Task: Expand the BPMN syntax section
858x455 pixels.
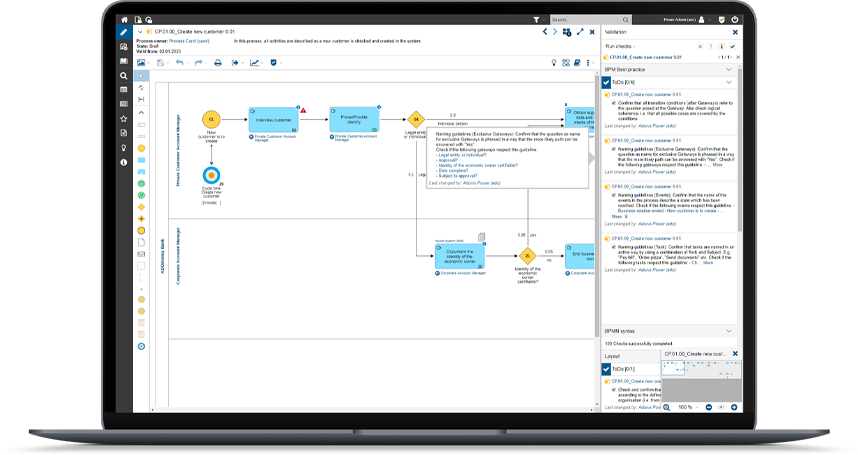Action: pyautogui.click(x=729, y=330)
